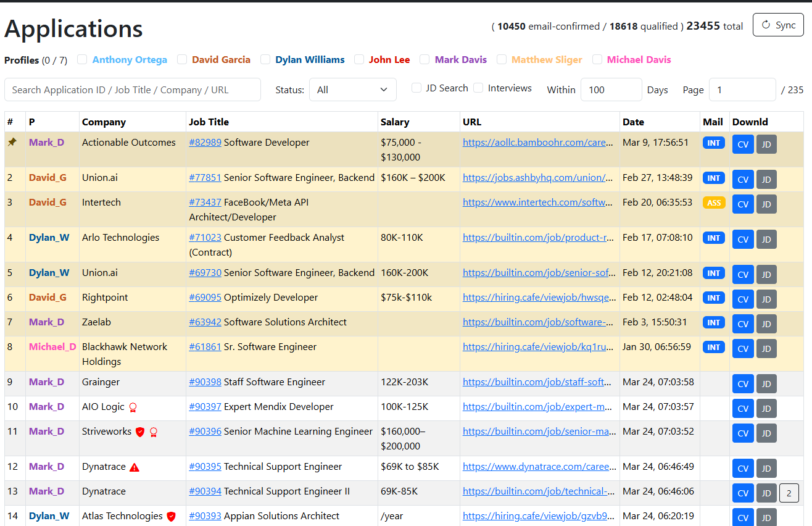Click the orange ASS badge on Intertech row
This screenshot has height=526, width=812.
tap(713, 202)
